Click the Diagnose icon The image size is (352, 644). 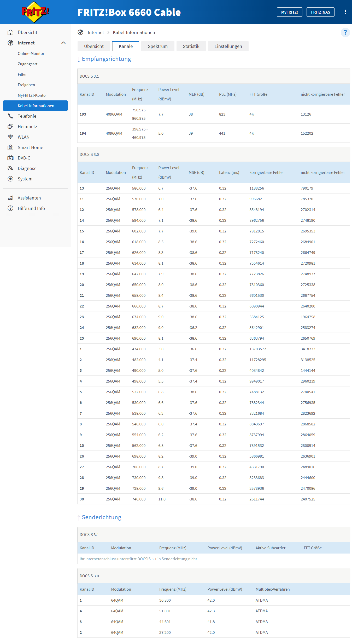pyautogui.click(x=10, y=168)
